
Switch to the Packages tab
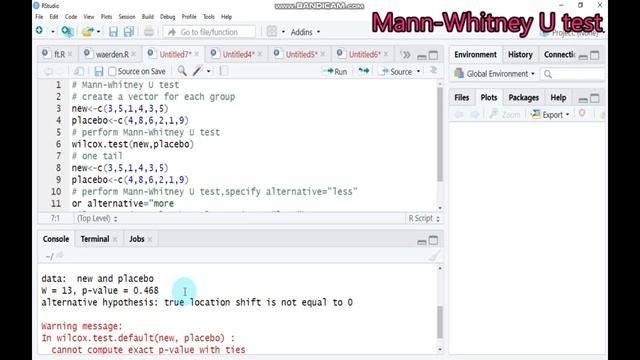524,98
